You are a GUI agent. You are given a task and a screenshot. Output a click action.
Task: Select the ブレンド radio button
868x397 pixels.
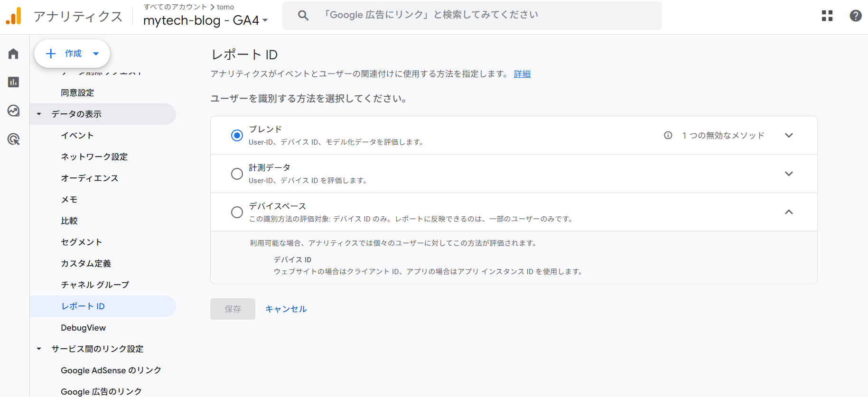[x=237, y=135]
